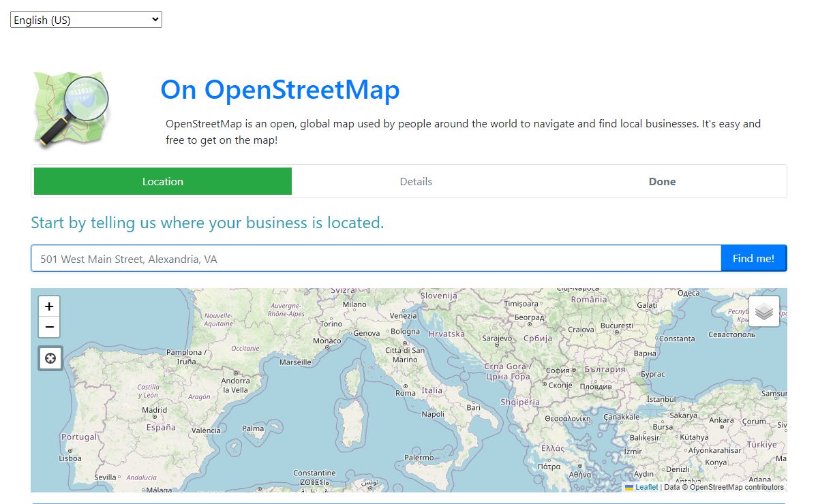Click İstanbul label on the map

pos(661,399)
